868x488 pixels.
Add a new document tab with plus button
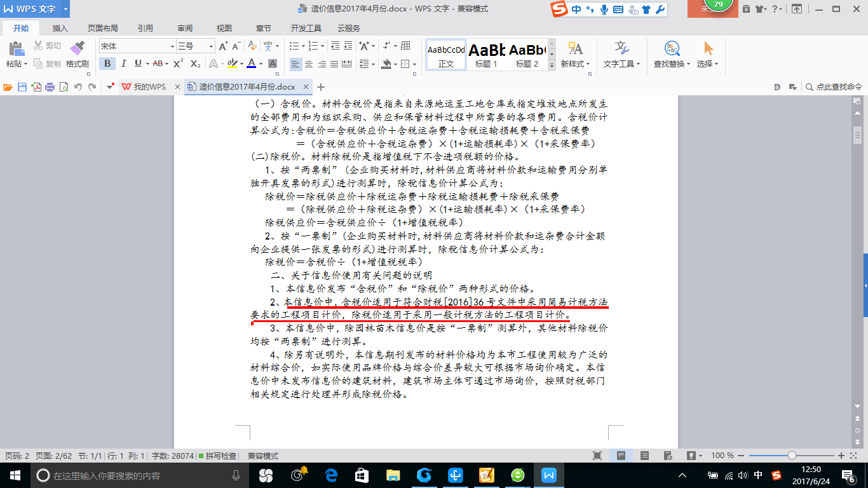tap(321, 87)
